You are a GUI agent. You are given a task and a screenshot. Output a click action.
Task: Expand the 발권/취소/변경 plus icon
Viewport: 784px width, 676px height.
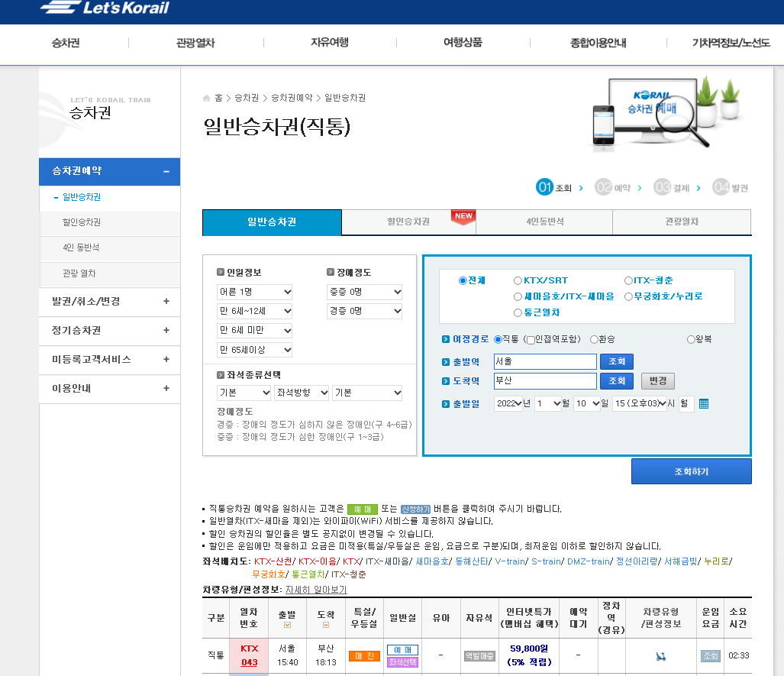pos(166,301)
